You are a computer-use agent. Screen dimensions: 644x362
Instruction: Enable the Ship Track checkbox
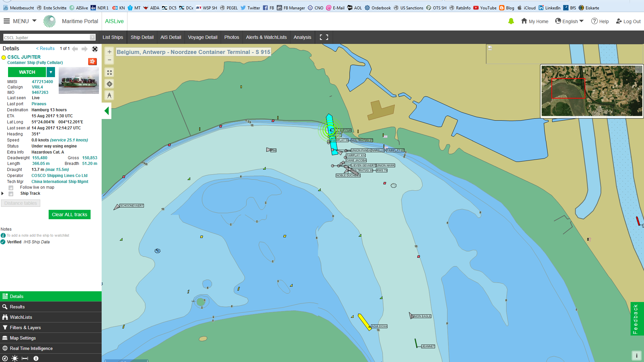11,194
